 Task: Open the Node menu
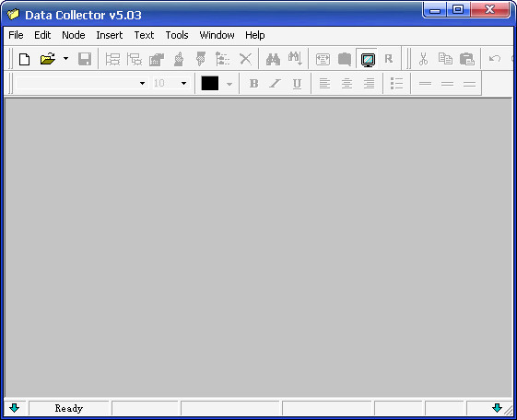coord(74,35)
